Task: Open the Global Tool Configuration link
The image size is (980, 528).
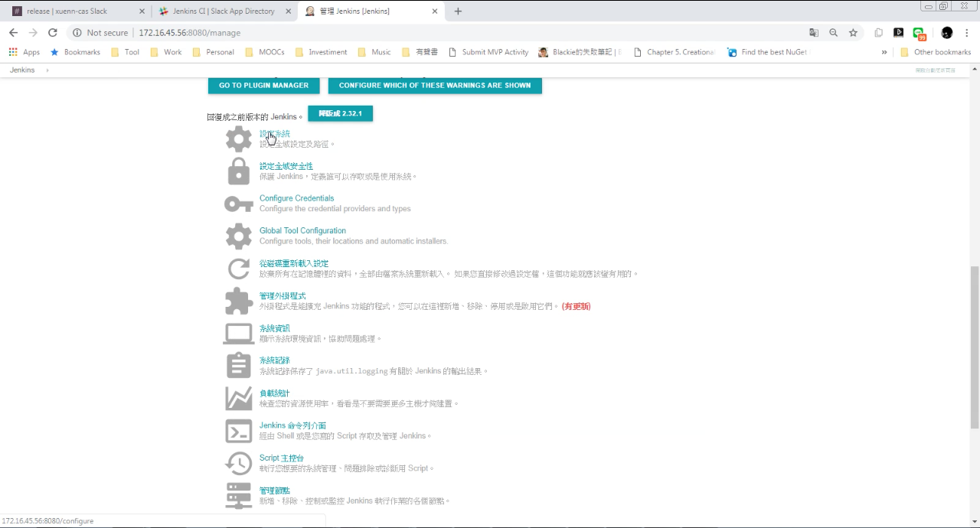Action: 302,230
